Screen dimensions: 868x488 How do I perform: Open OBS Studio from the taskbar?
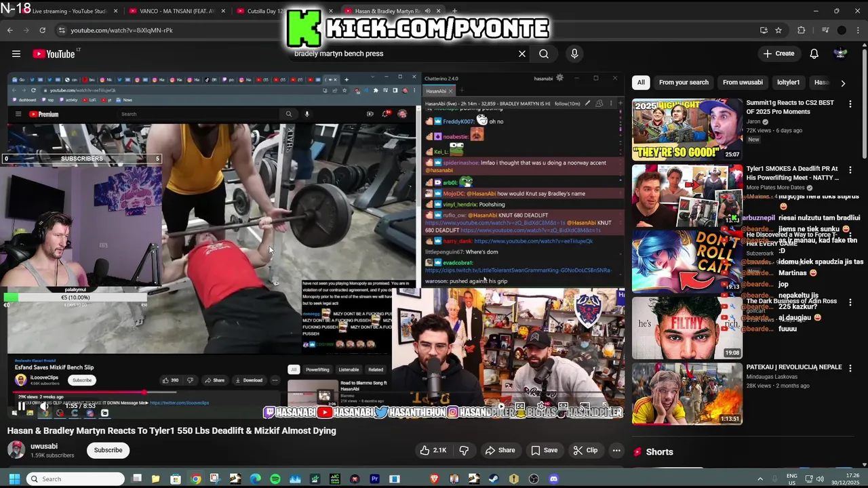point(534,479)
